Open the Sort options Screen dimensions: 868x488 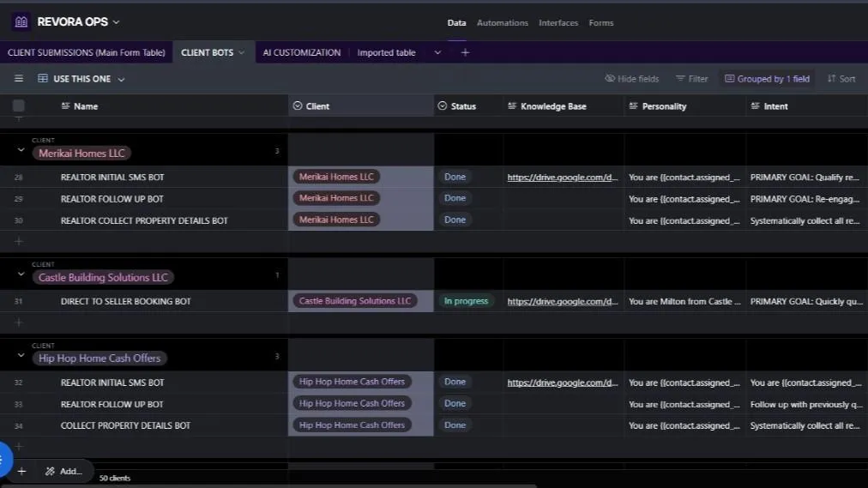[841, 79]
